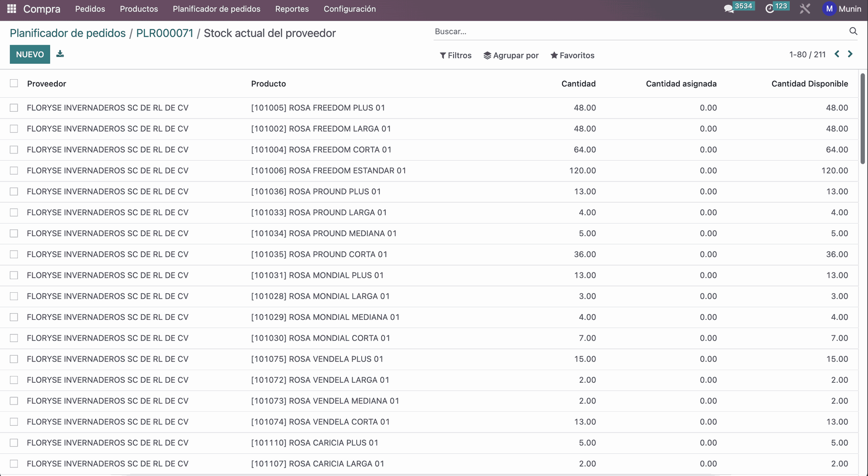
Task: Click the provider name in the ROSA MONDIAL PLUS row
Action: coord(108,275)
